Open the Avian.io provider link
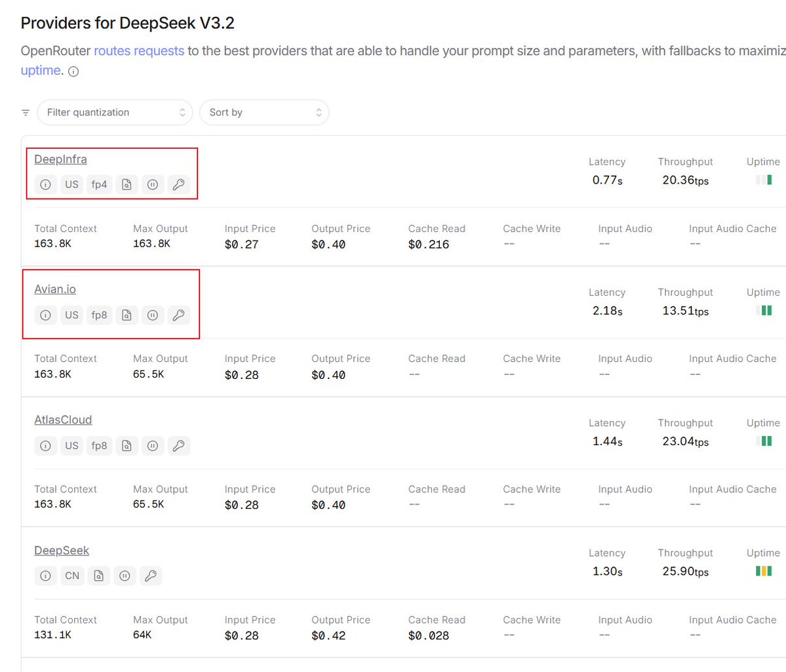This screenshot has height=672, width=786. pyautogui.click(x=55, y=289)
